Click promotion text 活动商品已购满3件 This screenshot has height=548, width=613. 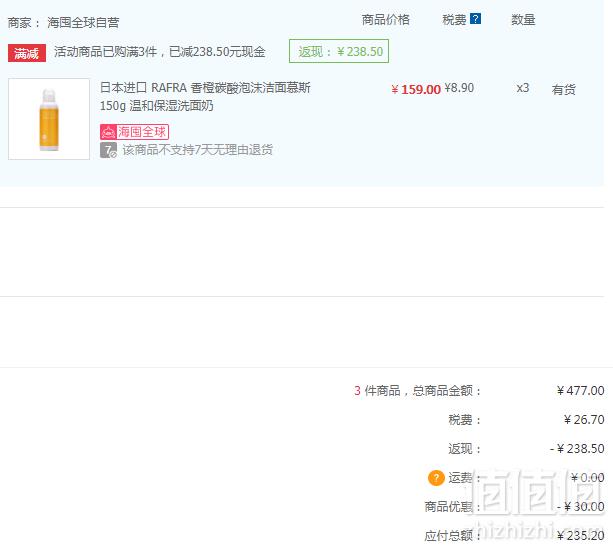[106, 52]
